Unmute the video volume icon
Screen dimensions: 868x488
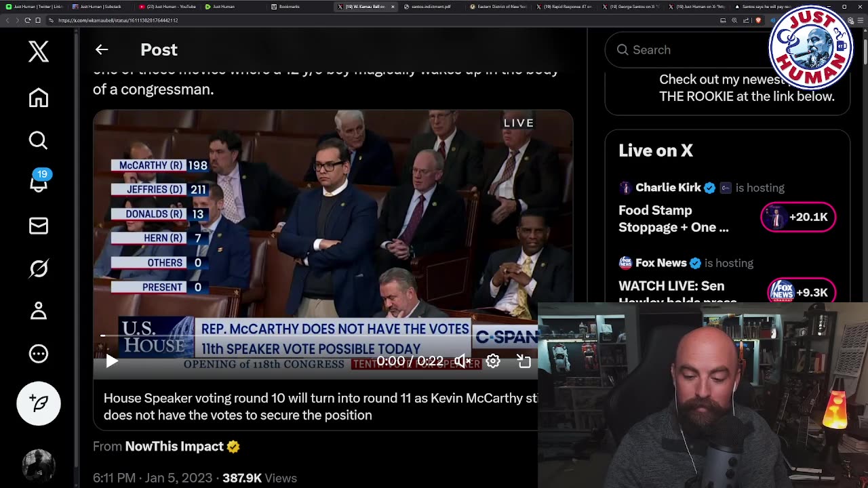click(462, 361)
